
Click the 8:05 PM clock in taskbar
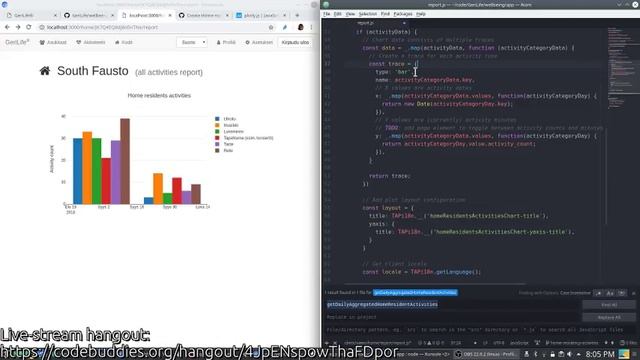pos(600,354)
